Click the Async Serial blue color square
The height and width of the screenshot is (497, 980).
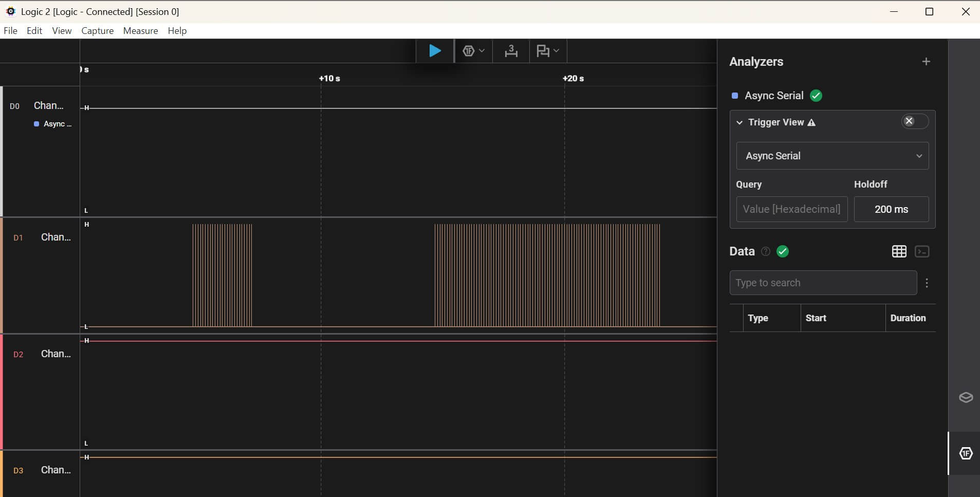point(735,96)
